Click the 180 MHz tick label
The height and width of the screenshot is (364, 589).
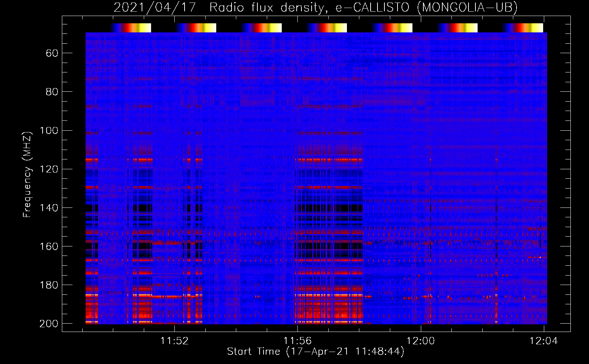pos(49,285)
